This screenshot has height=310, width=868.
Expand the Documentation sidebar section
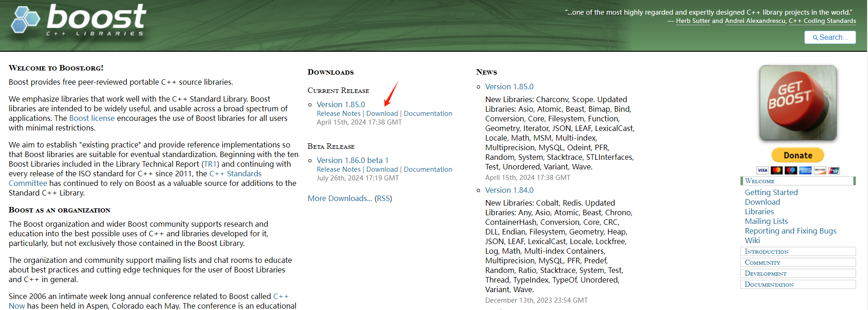click(798, 284)
